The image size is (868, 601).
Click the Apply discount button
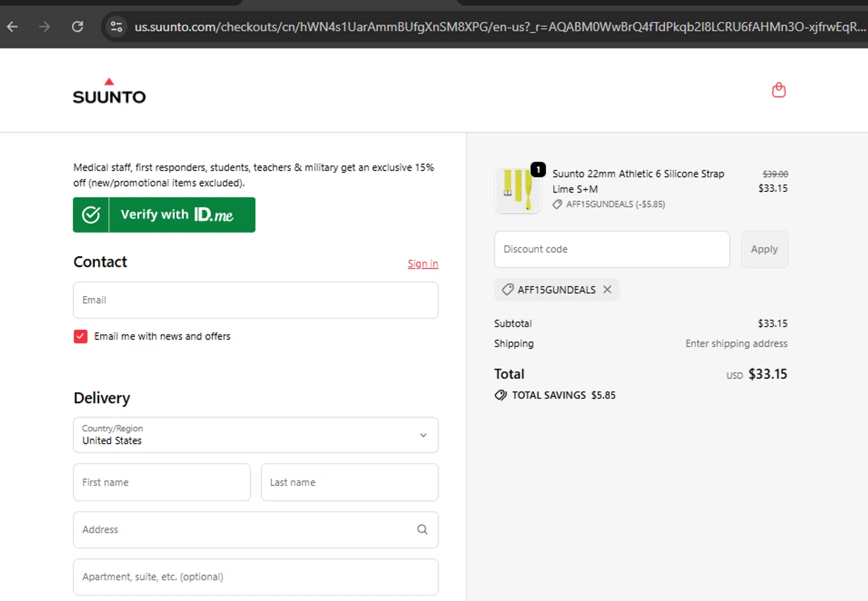[x=764, y=249]
